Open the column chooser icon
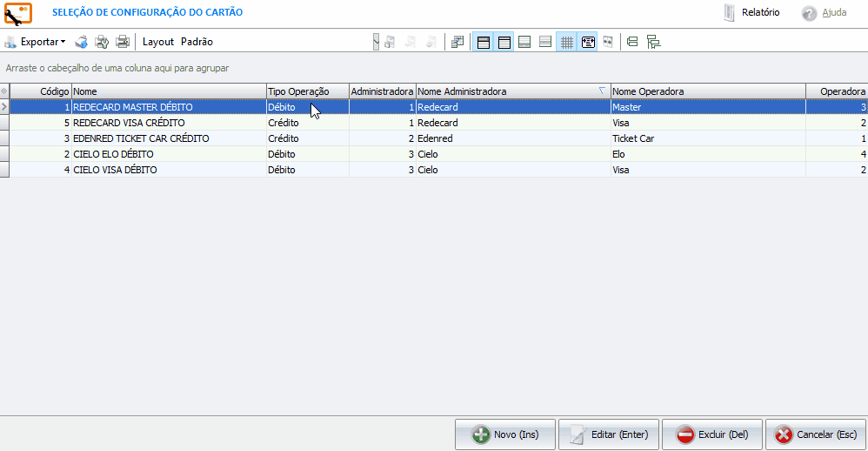Viewport: 868px width, 451px height. (x=457, y=42)
